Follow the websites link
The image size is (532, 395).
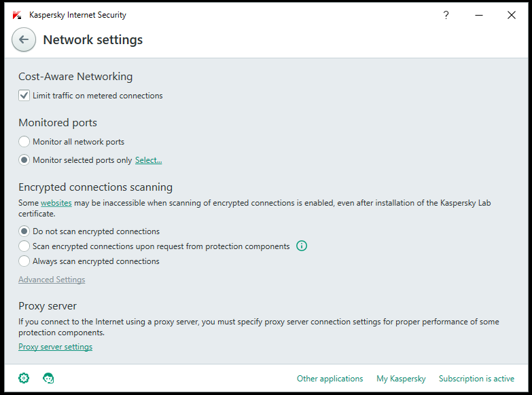point(56,203)
